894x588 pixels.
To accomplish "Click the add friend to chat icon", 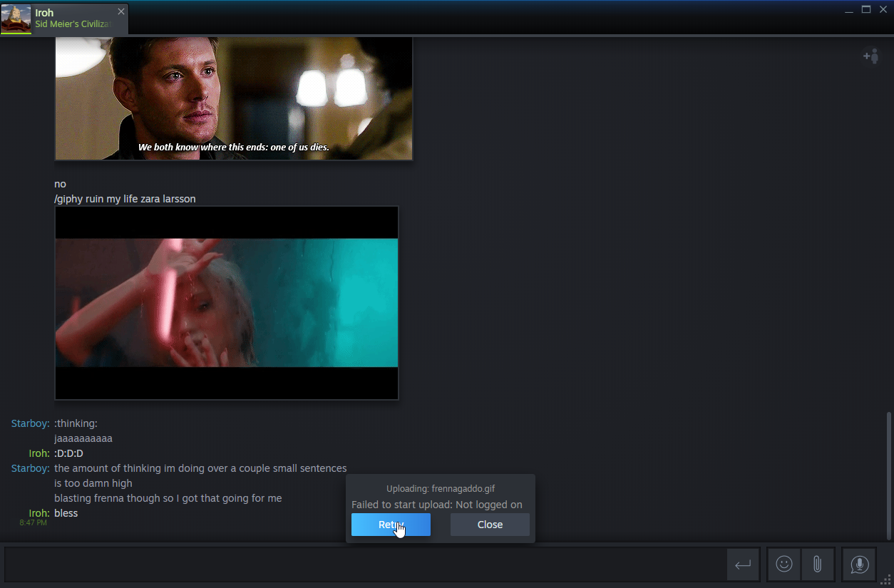I will (x=870, y=56).
